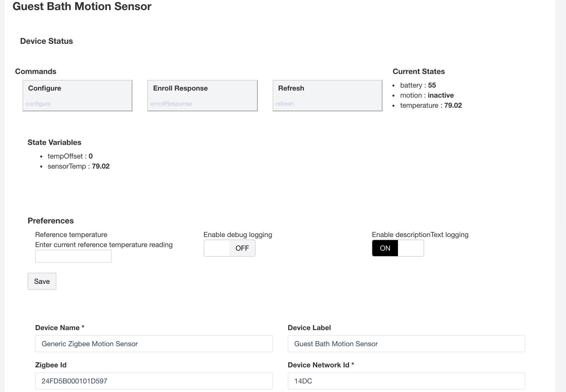Save the preferences
The width and height of the screenshot is (566, 392).
[x=42, y=281]
